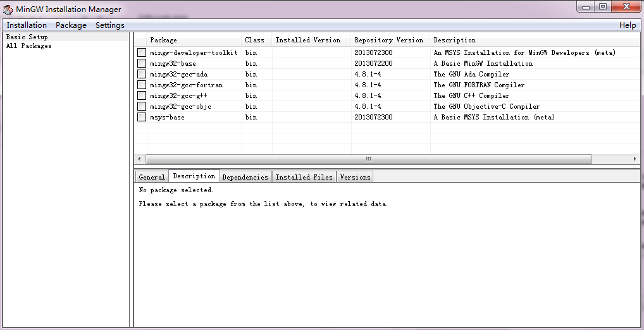Click the horizontal scrollbar thumb
The image size is (644, 330).
click(x=368, y=159)
